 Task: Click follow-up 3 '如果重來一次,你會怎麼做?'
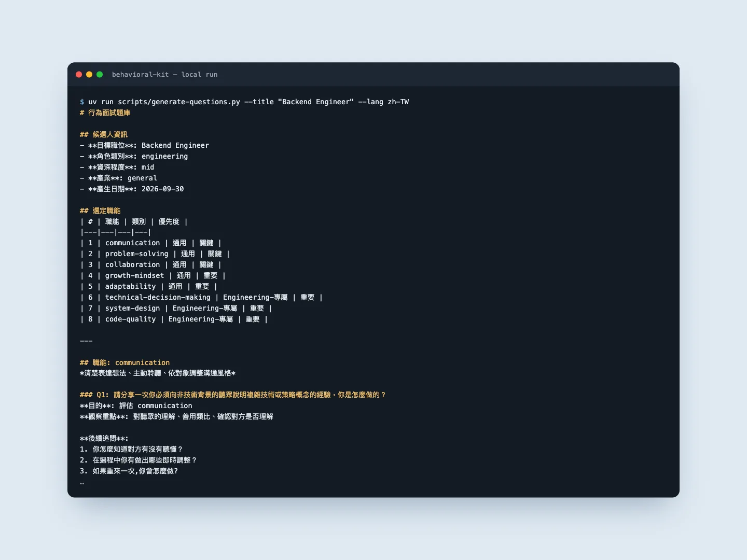click(x=129, y=471)
